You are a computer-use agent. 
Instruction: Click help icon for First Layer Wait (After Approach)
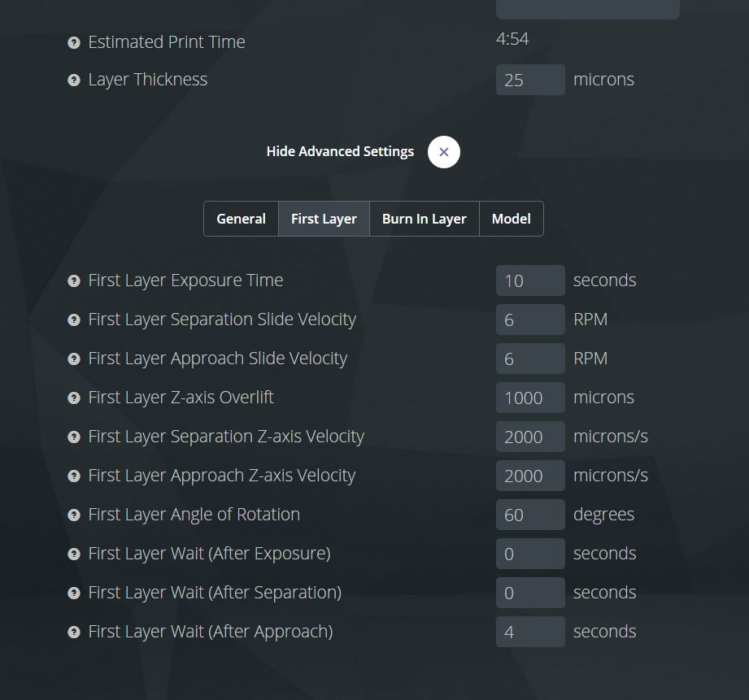(x=74, y=633)
